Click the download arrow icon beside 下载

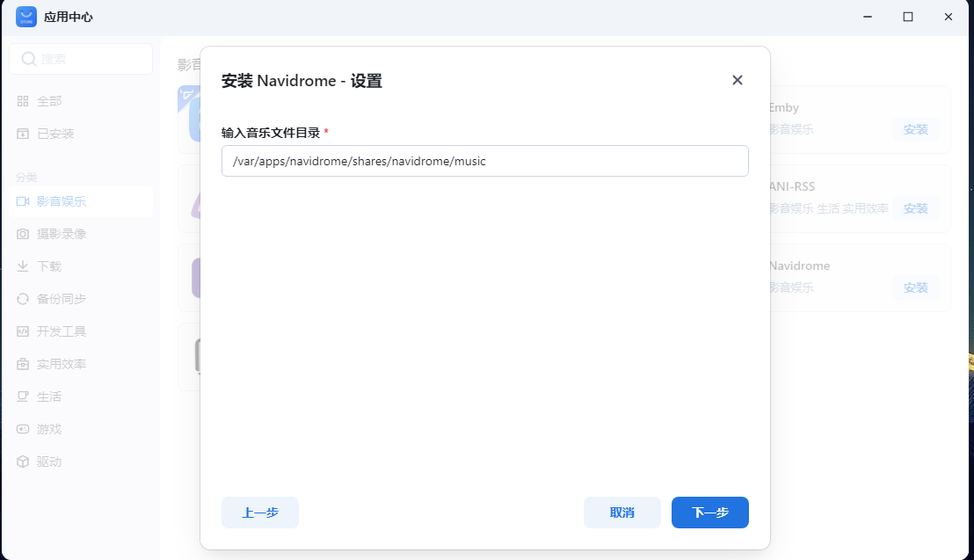point(23,266)
